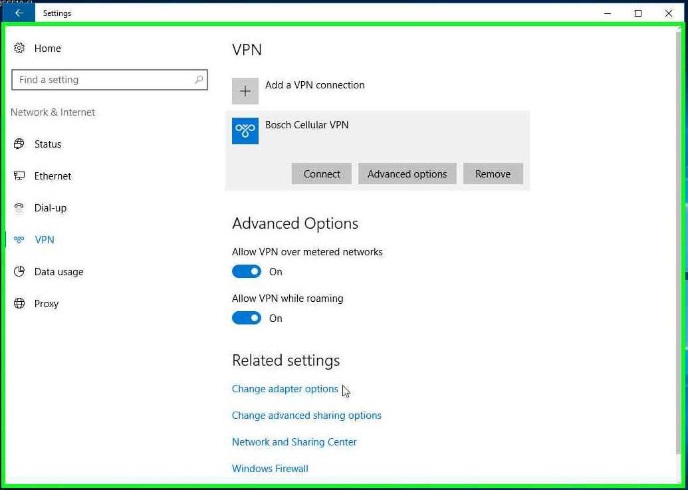Click the Home gear icon
The height and width of the screenshot is (490, 688).
pos(19,48)
